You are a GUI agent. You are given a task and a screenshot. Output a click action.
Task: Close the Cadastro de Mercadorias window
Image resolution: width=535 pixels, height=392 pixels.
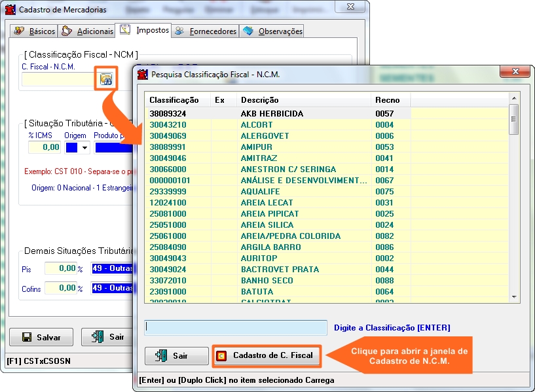coord(350,7)
